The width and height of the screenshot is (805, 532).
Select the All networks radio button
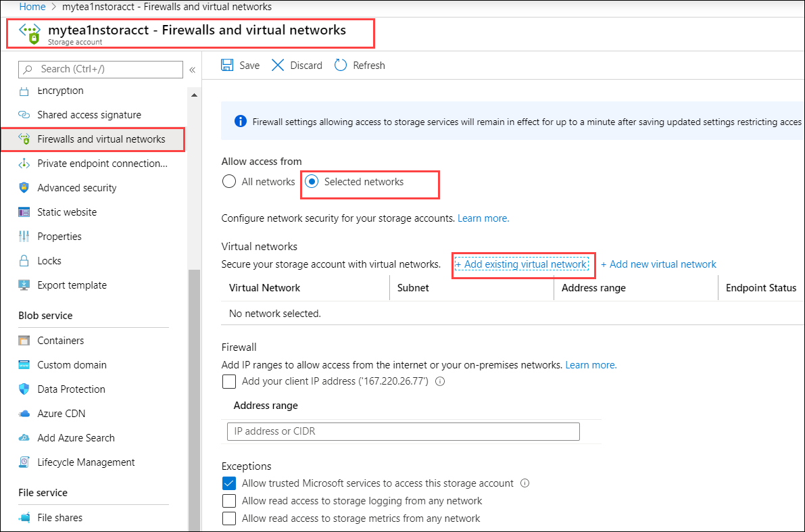pyautogui.click(x=229, y=182)
